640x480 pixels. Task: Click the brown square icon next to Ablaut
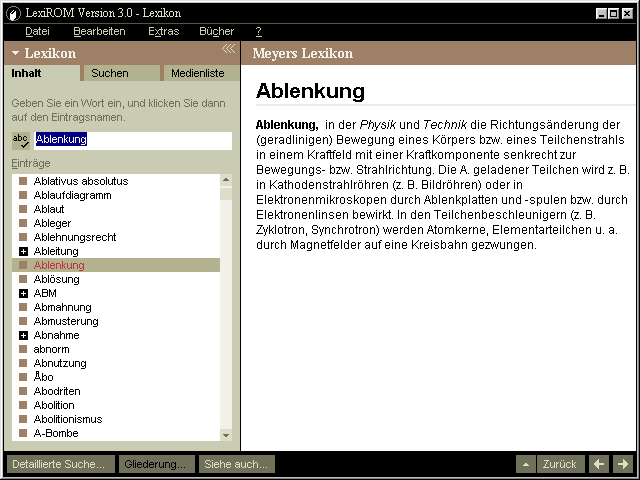coord(23,210)
